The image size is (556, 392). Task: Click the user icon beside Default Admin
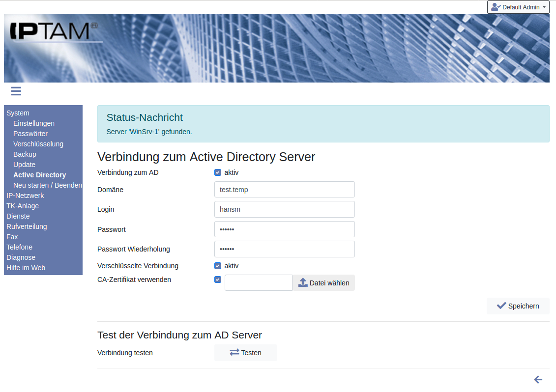[496, 7]
